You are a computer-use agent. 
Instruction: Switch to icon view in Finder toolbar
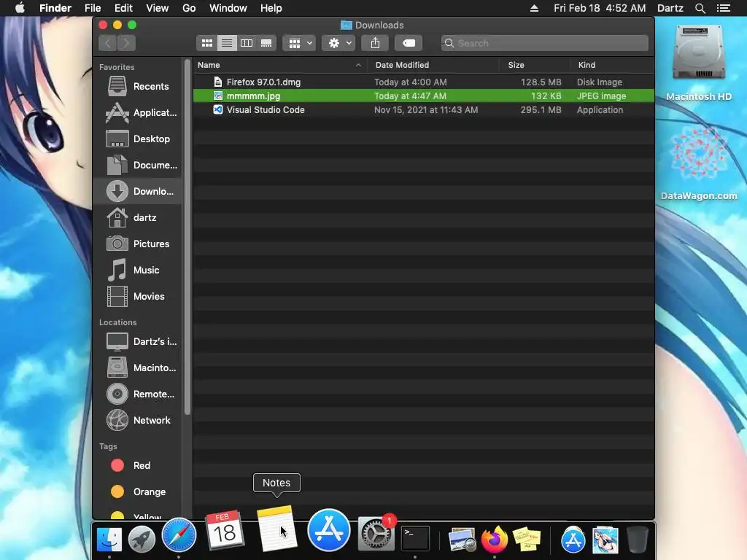206,43
